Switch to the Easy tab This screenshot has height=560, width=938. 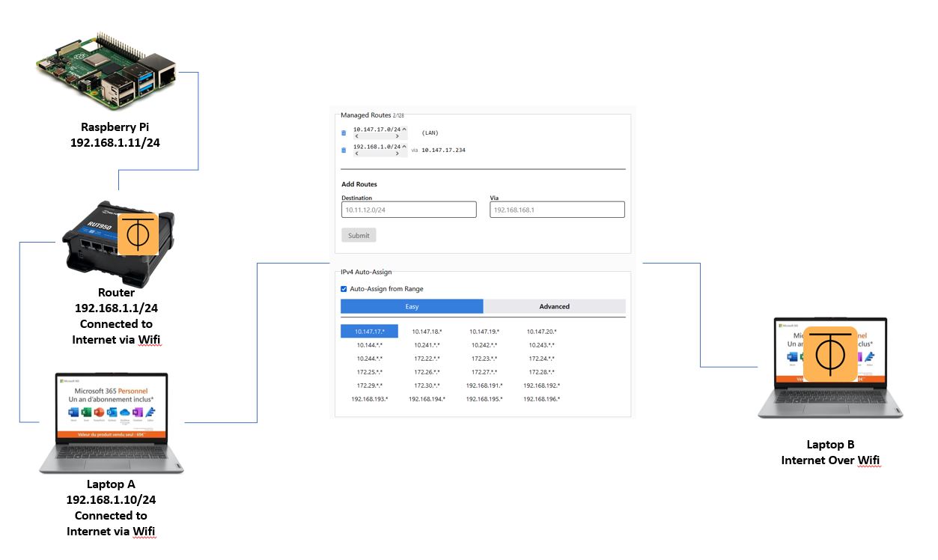pos(412,306)
